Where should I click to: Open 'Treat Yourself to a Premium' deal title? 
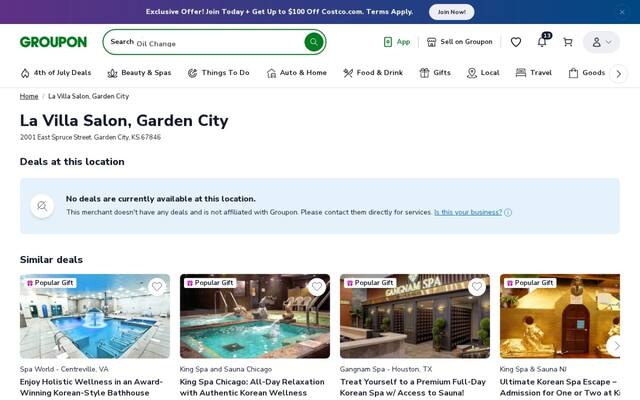413,387
